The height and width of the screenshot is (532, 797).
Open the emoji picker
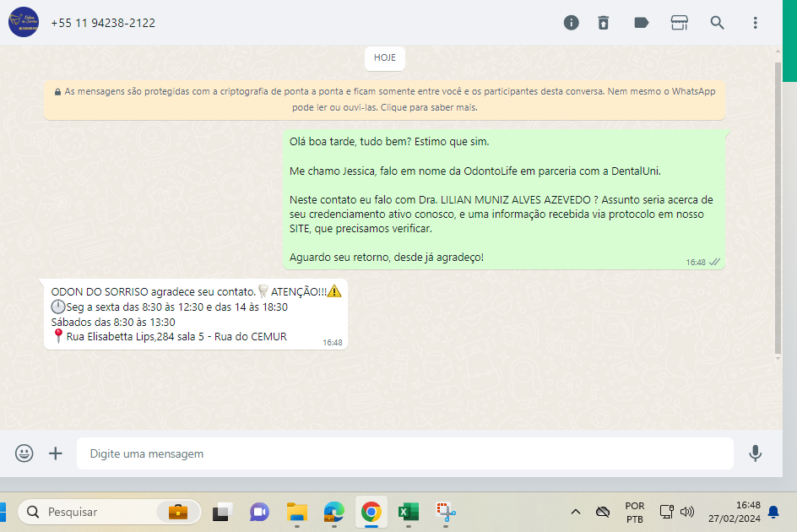click(24, 453)
